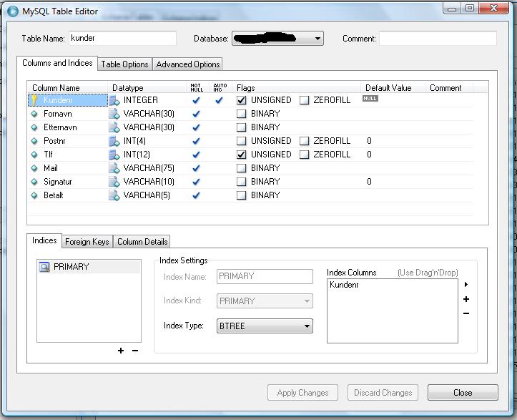Click the Discard Changes button
The height and width of the screenshot is (420, 517).
tap(383, 393)
